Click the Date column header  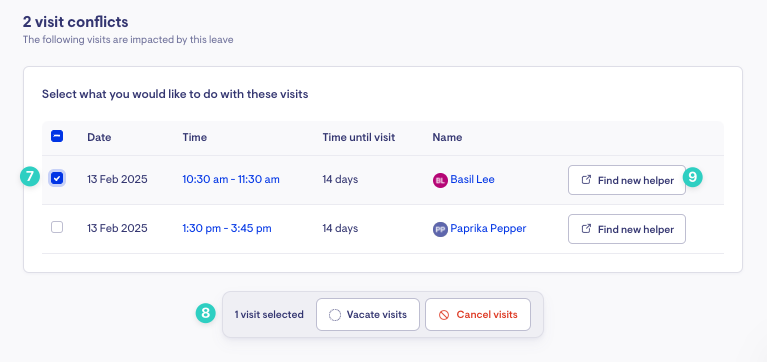coord(99,137)
